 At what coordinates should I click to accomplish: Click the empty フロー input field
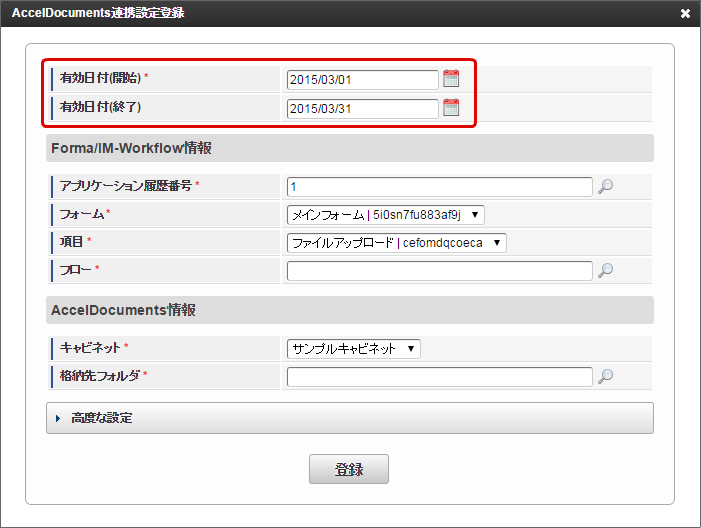tap(439, 271)
